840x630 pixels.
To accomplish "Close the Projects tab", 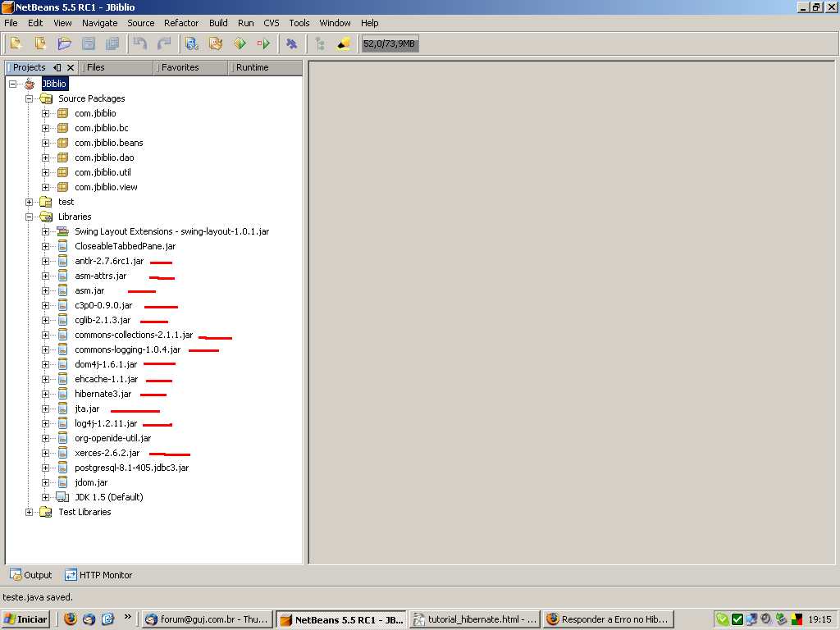I will tap(71, 67).
